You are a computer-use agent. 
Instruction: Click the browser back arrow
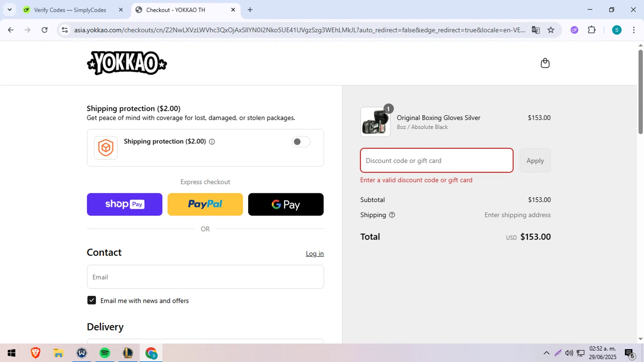tap(11, 30)
